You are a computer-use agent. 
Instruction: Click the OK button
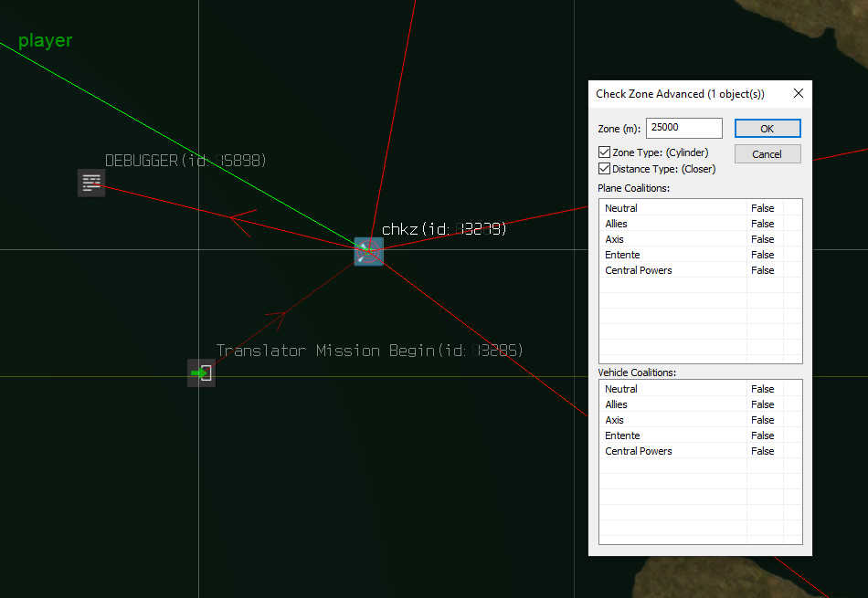tap(767, 129)
